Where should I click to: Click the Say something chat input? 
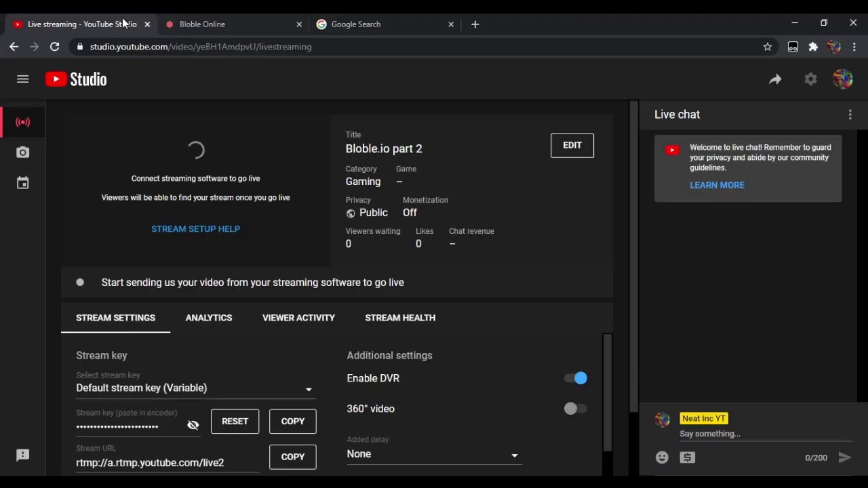(x=766, y=434)
